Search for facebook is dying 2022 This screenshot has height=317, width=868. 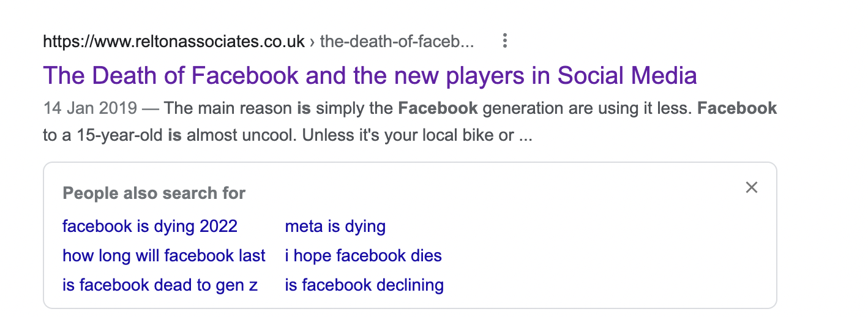(149, 226)
